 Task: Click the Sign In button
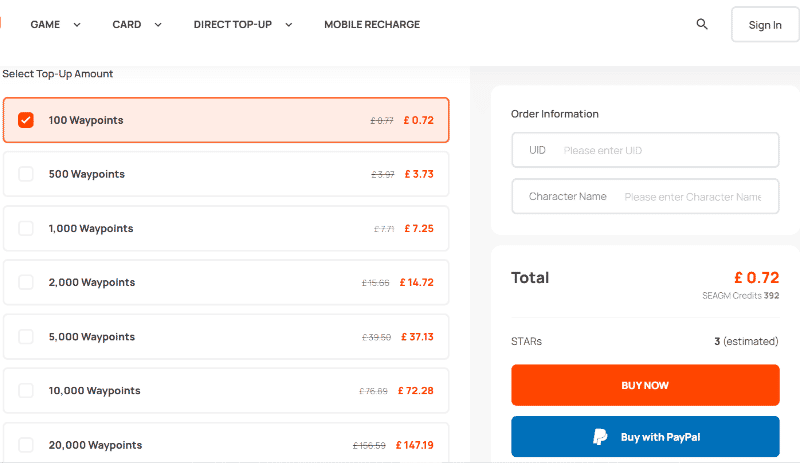[765, 25]
